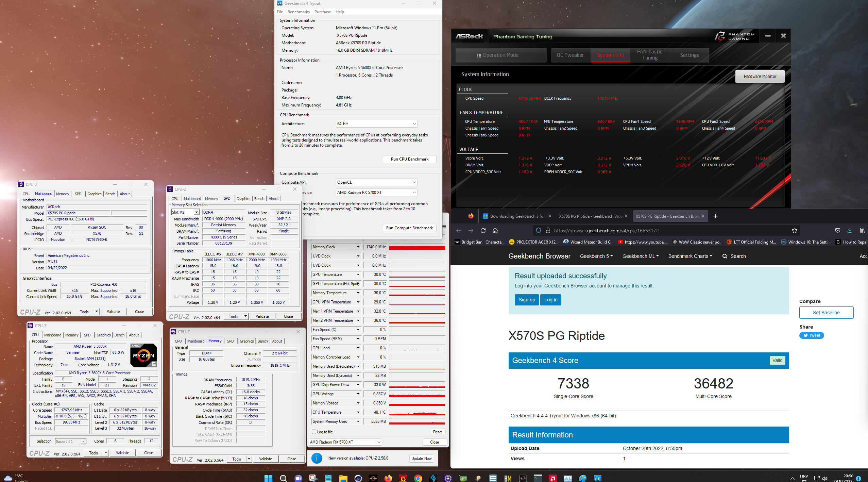Viewport: 868px width, 482px height.
Task: Open the Firefox downloads arrow icon
Action: pyautogui.click(x=850, y=231)
